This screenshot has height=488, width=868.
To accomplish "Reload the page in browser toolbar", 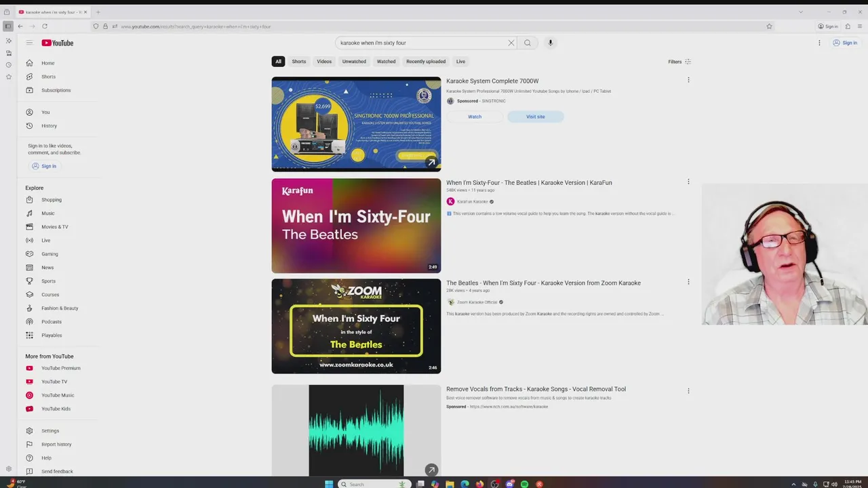I will [45, 26].
